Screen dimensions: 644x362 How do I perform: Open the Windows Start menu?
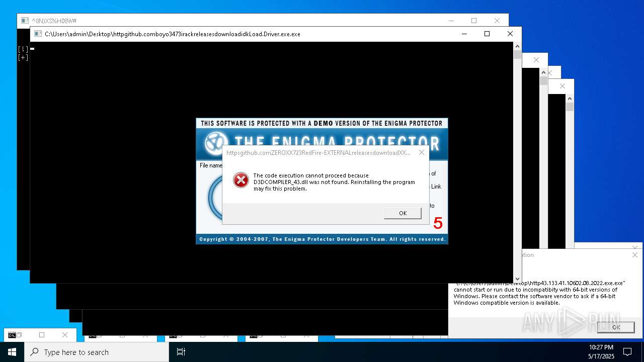tap(12, 352)
